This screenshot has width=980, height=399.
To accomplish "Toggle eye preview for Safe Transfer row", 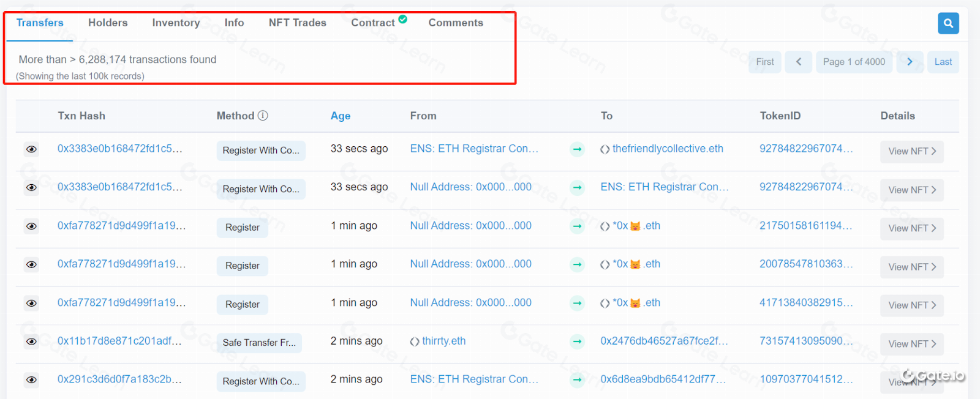I will (31, 341).
